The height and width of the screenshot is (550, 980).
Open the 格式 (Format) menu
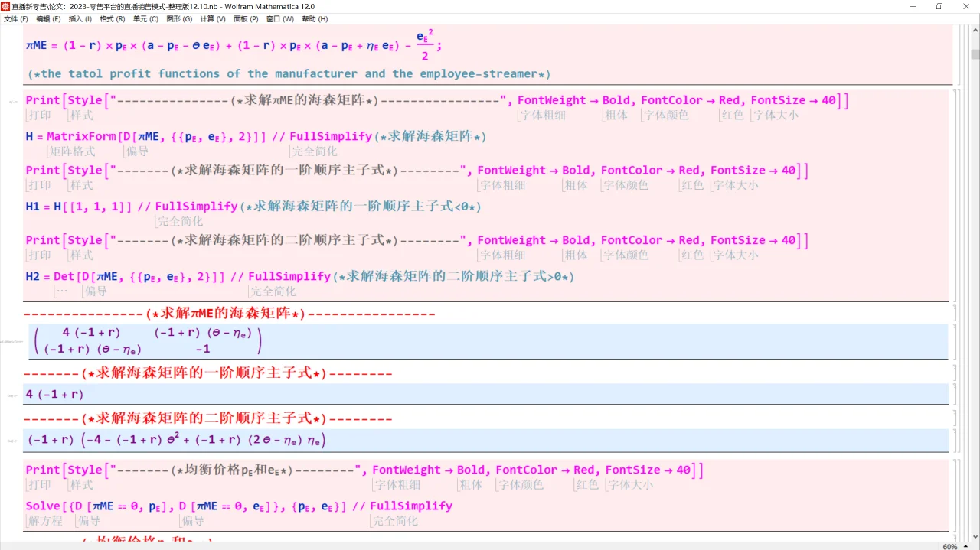pyautogui.click(x=111, y=19)
